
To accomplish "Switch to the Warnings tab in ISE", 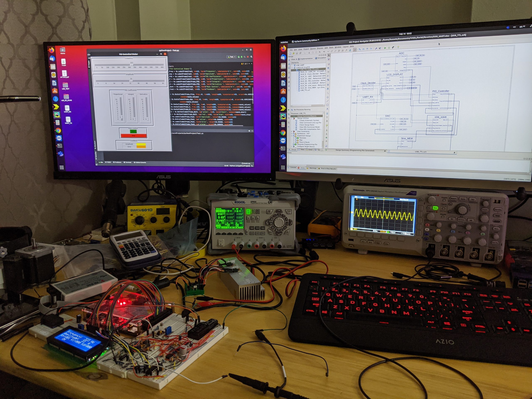I will [312, 168].
